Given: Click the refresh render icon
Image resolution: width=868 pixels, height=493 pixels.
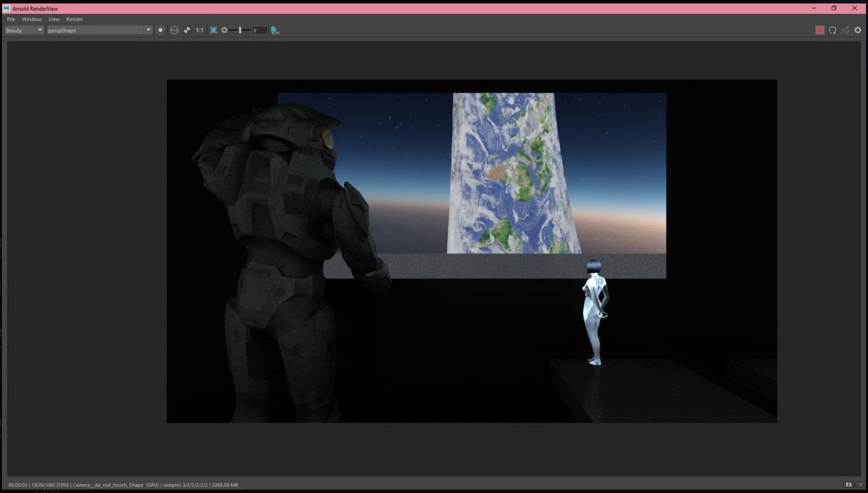Looking at the screenshot, I should [833, 30].
